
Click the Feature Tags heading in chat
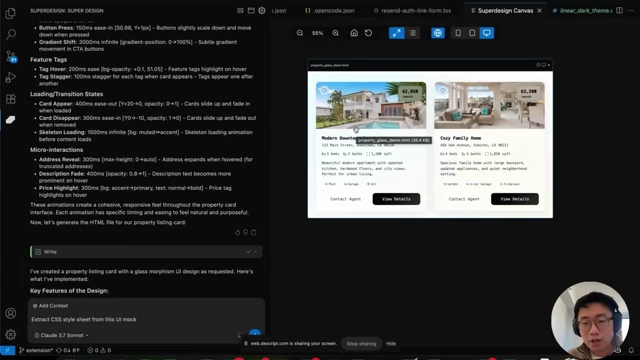tap(48, 60)
